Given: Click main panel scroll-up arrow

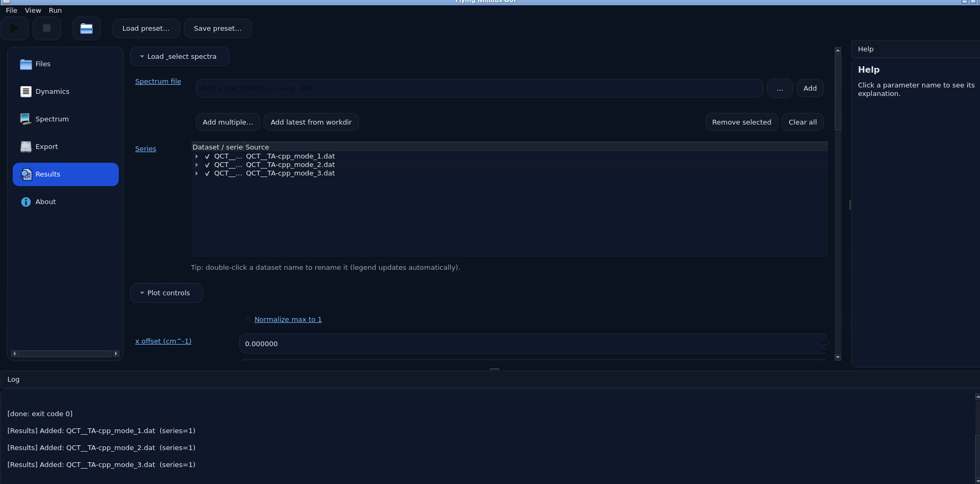Looking at the screenshot, I should click(838, 50).
